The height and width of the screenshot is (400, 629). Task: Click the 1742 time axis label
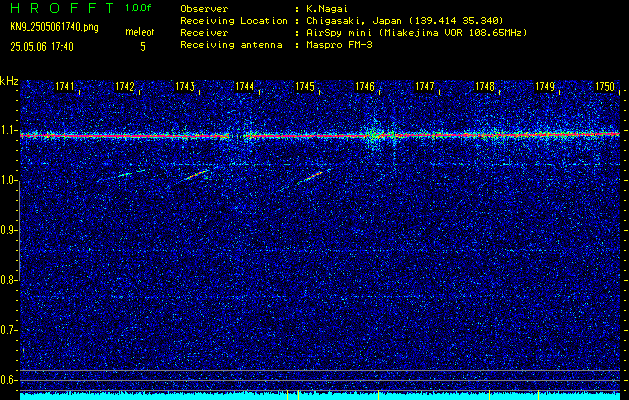[x=125, y=86]
